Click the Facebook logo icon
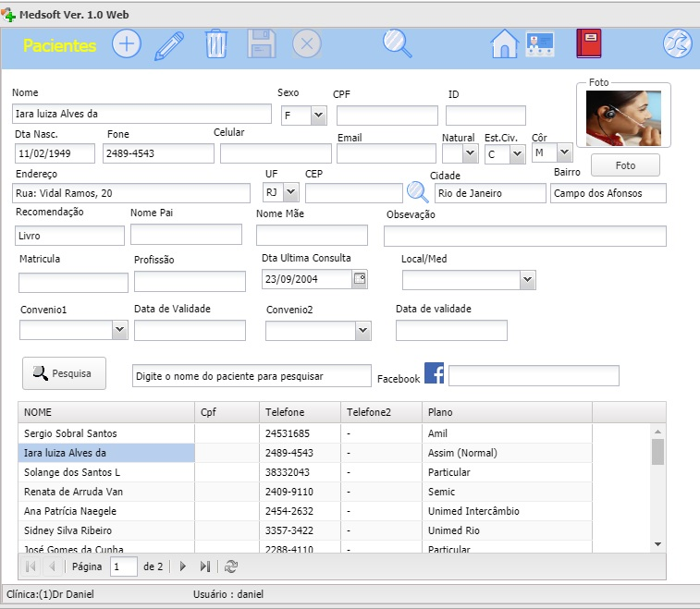Viewport: 700px width, 609px height. coord(435,373)
